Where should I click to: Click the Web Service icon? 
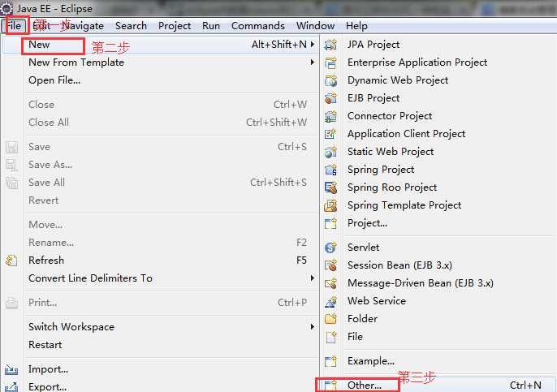[x=330, y=301]
